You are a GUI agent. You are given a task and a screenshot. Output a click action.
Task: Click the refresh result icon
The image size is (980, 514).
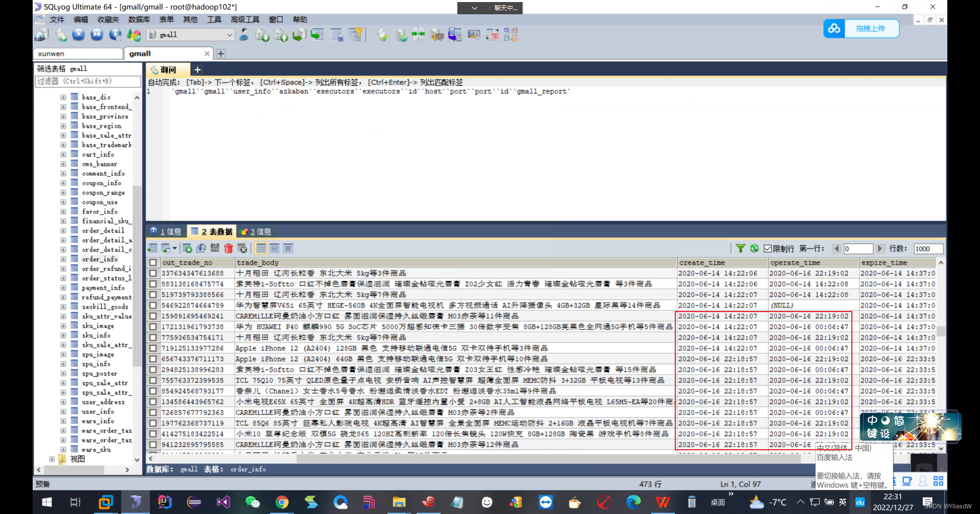[754, 248]
